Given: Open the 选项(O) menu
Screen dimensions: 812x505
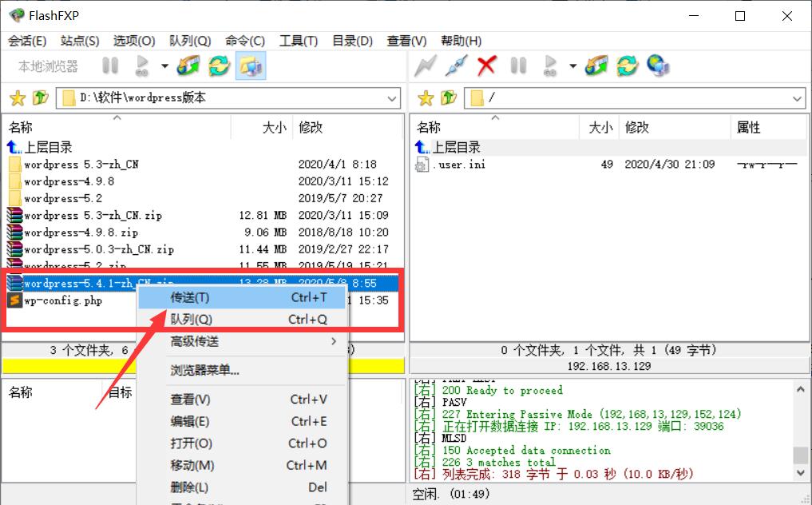Looking at the screenshot, I should pyautogui.click(x=134, y=41).
